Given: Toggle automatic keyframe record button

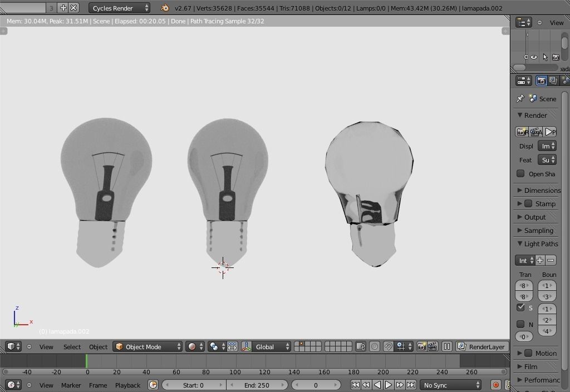Looking at the screenshot, I should [495, 385].
